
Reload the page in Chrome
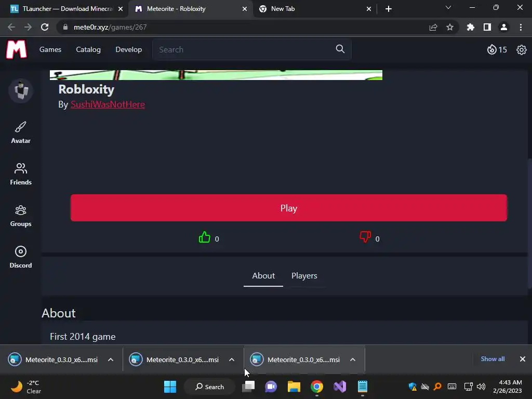(x=45, y=27)
